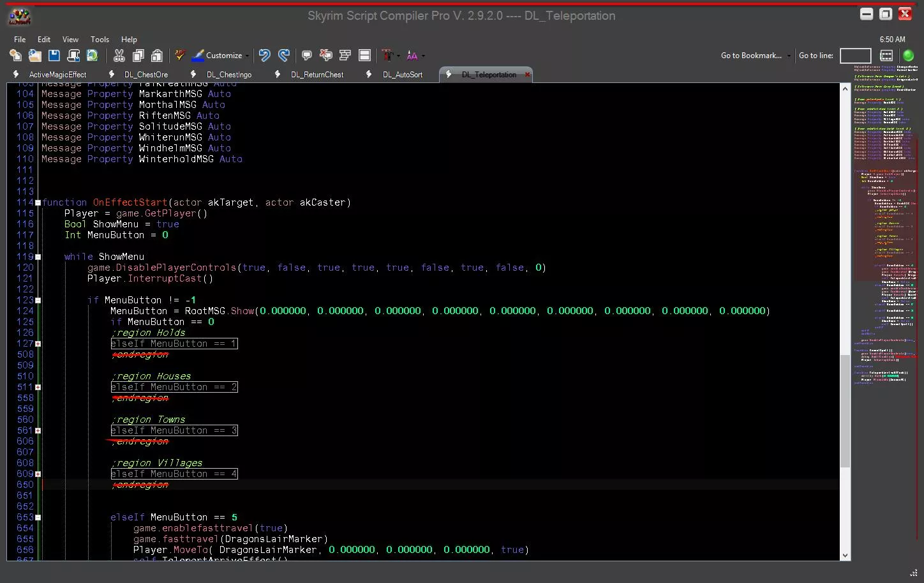924x583 pixels.
Task: Close the DL_Teleportation tab
Action: (527, 75)
